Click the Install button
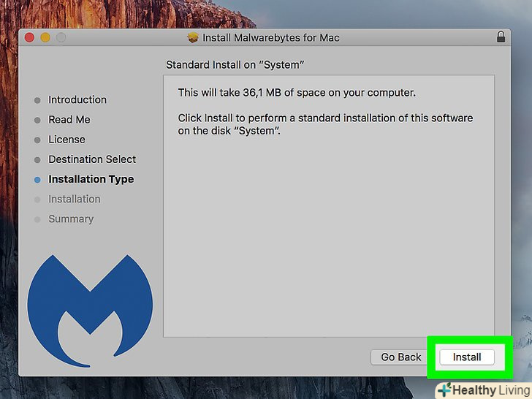 467,357
